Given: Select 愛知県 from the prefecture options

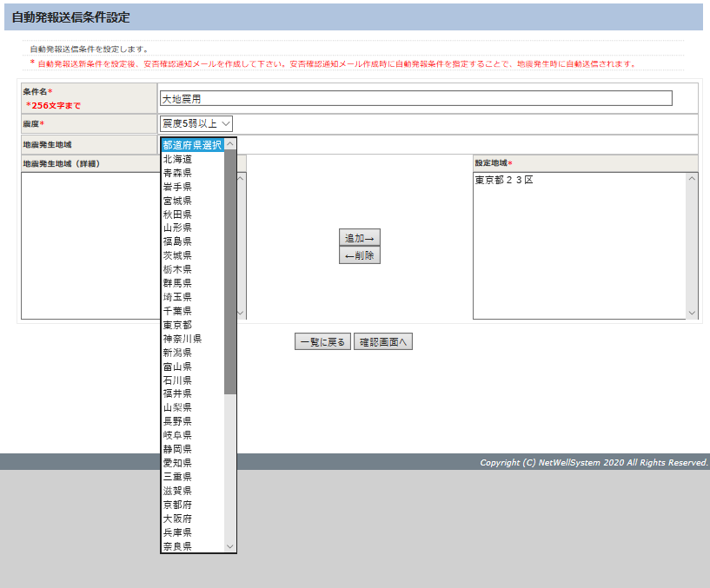Looking at the screenshot, I should [x=178, y=463].
